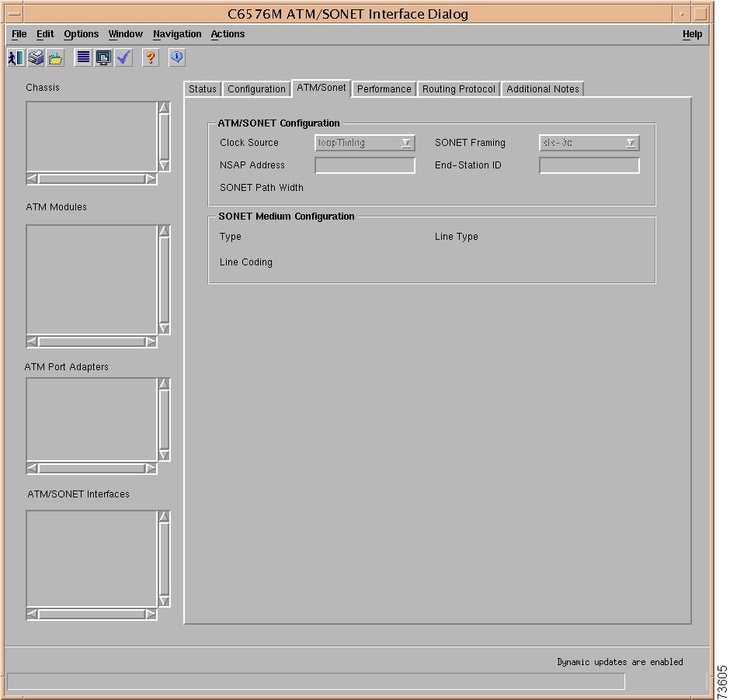
Task: Switch to the Performance tab
Action: 384,88
